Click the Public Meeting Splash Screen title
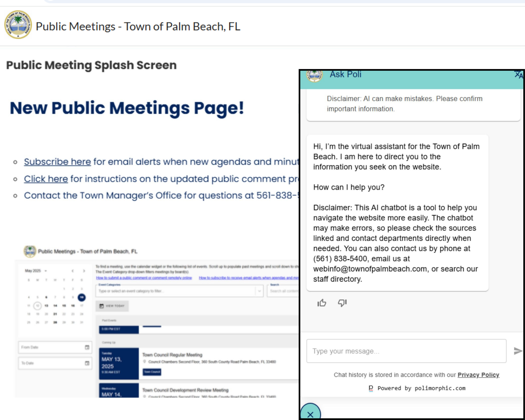Viewport: 525px width, 420px height. pyautogui.click(x=91, y=65)
